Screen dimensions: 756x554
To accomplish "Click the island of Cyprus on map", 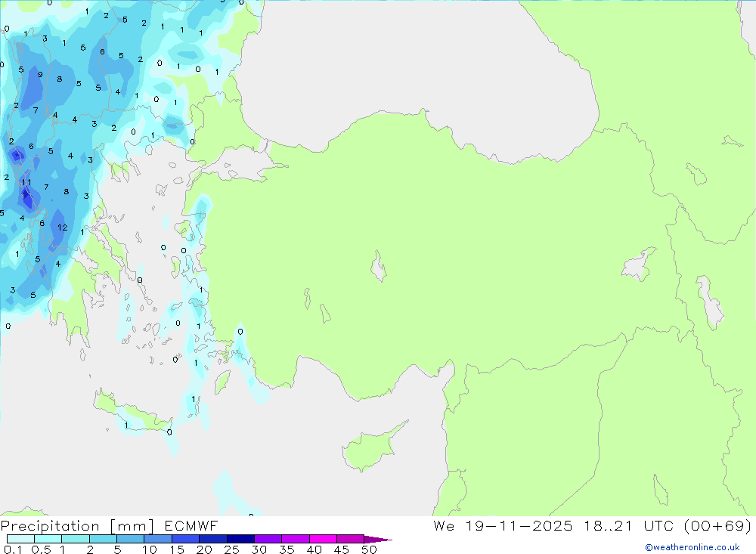I will (372, 448).
